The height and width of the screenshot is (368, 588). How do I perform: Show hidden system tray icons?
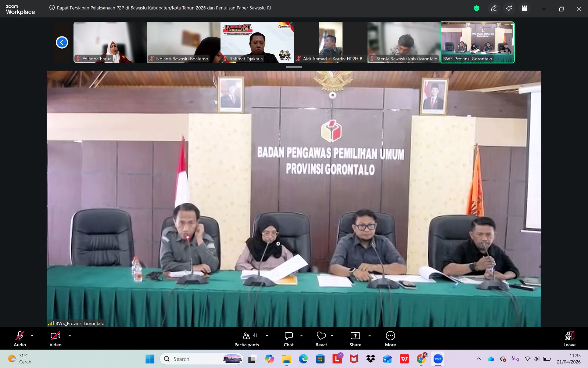[x=478, y=359]
